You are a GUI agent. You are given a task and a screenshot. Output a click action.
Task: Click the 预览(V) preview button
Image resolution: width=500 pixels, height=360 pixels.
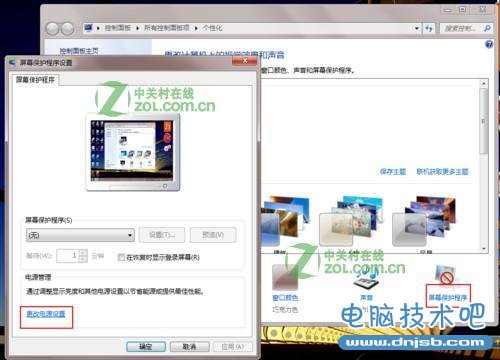213,235
